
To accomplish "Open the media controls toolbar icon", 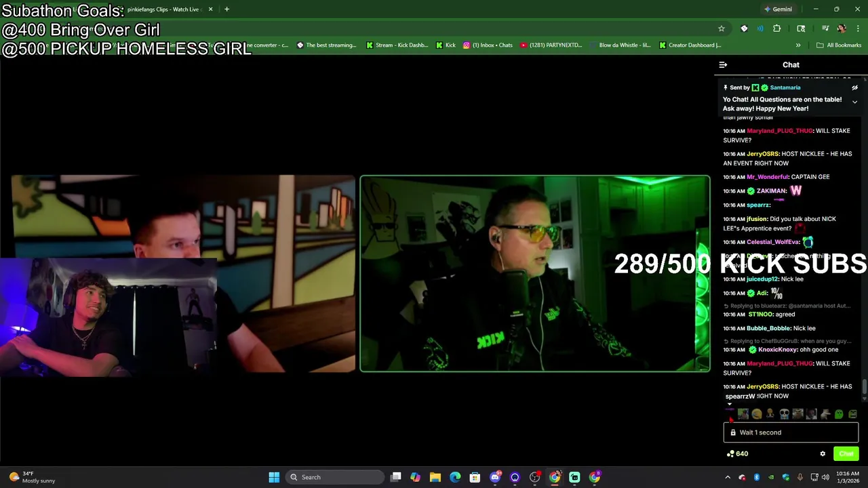I will [x=825, y=28].
